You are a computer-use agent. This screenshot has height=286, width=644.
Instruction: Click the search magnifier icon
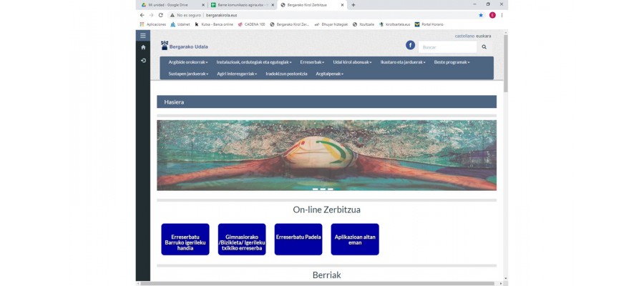tap(484, 47)
